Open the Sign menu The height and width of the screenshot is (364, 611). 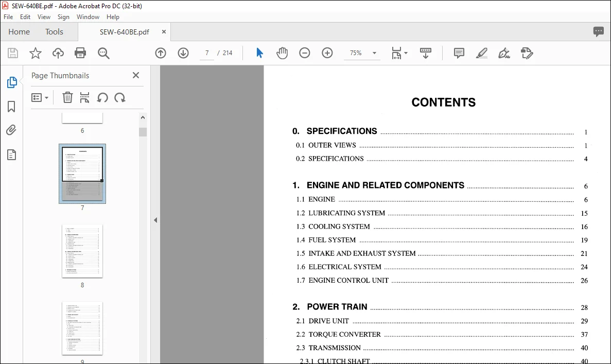(x=63, y=17)
